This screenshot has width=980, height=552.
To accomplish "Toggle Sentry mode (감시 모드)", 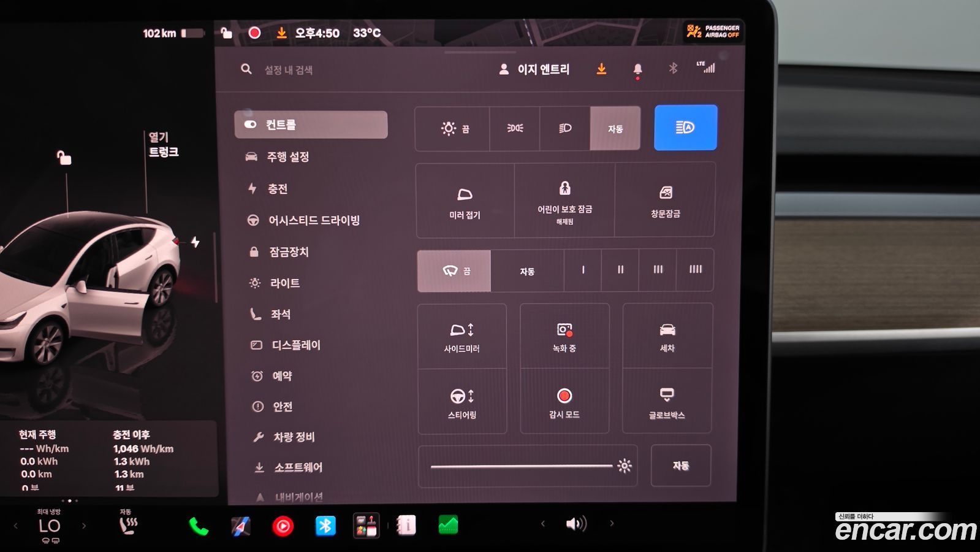I will [564, 401].
